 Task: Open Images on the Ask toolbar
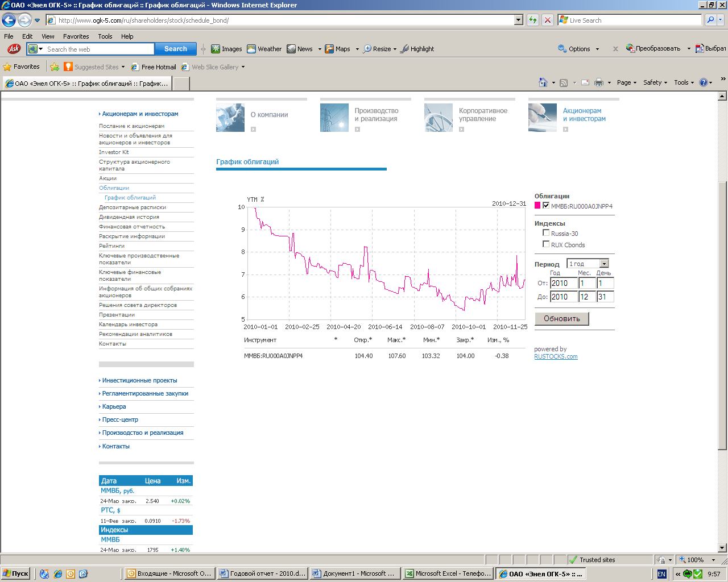coord(226,49)
